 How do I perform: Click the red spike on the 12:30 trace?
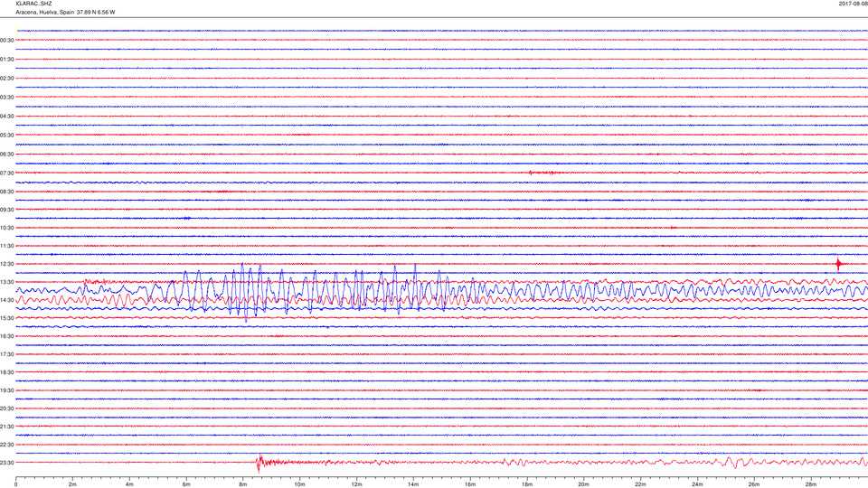point(839,264)
